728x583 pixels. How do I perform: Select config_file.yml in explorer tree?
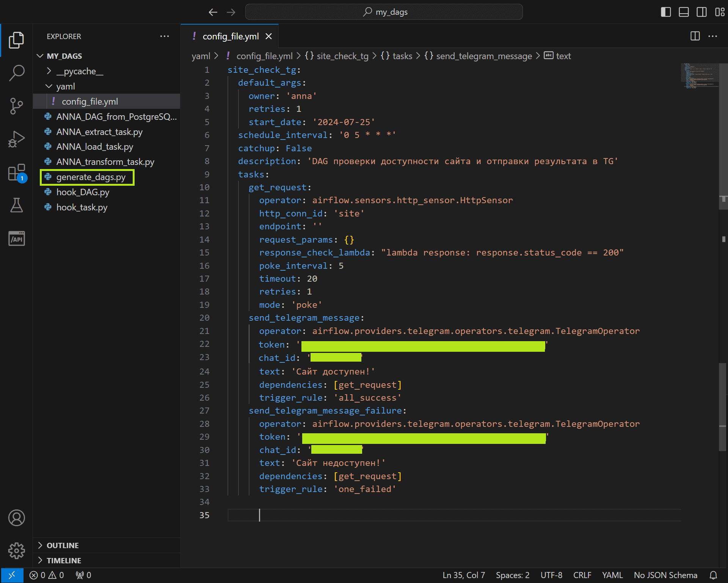click(x=107, y=102)
